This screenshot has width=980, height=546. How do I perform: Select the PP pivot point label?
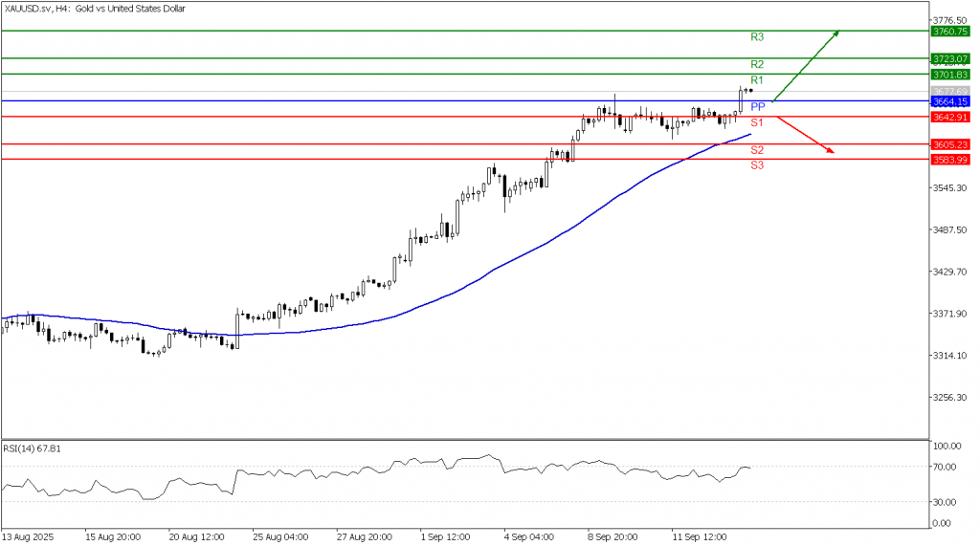click(x=758, y=107)
